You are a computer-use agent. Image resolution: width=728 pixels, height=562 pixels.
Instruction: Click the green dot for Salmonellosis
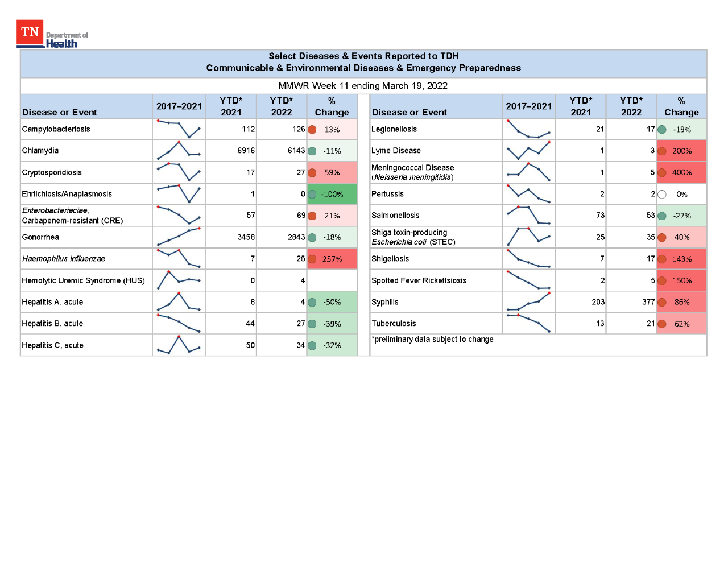tap(662, 216)
